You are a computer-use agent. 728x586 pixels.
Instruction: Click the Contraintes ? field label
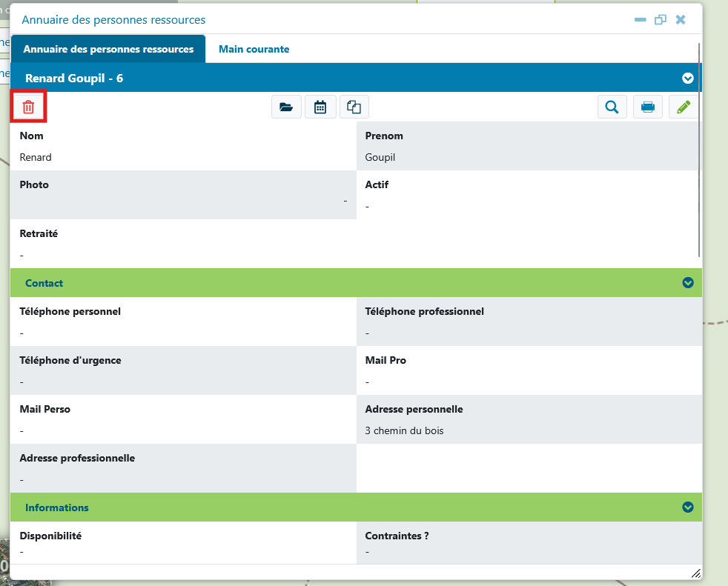397,536
